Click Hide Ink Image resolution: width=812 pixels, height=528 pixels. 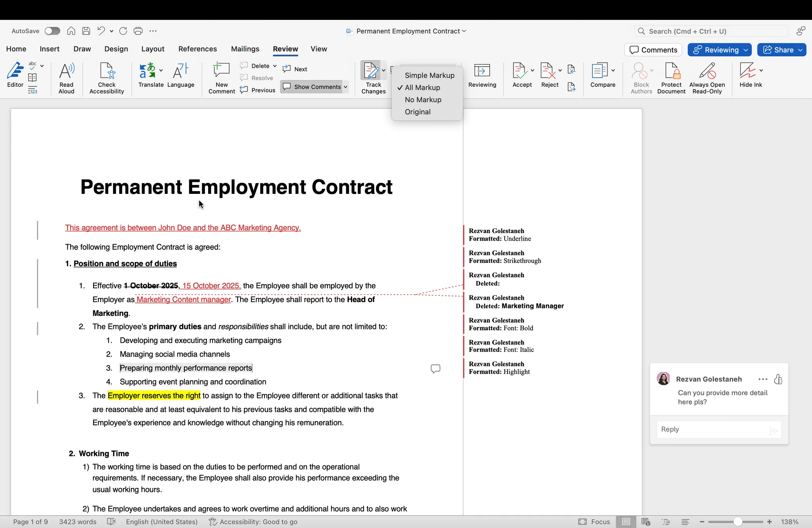[748, 75]
